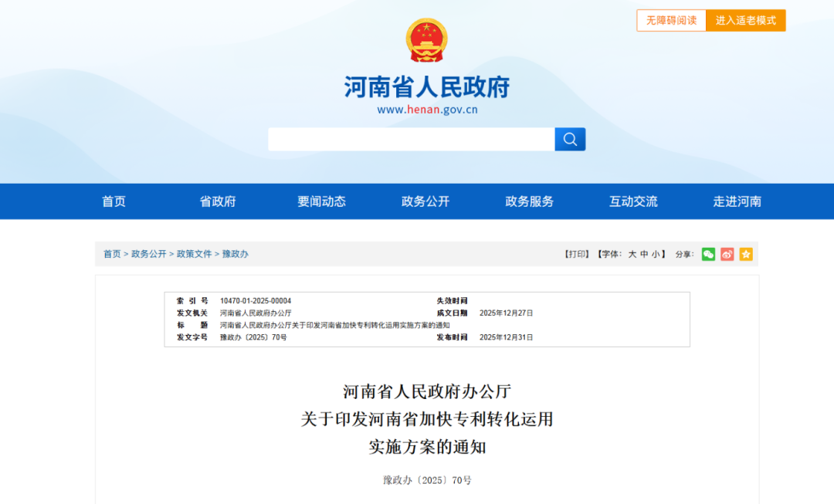The height and width of the screenshot is (504, 834).
Task: Open the 省政府 navigation menu item
Action: point(217,201)
